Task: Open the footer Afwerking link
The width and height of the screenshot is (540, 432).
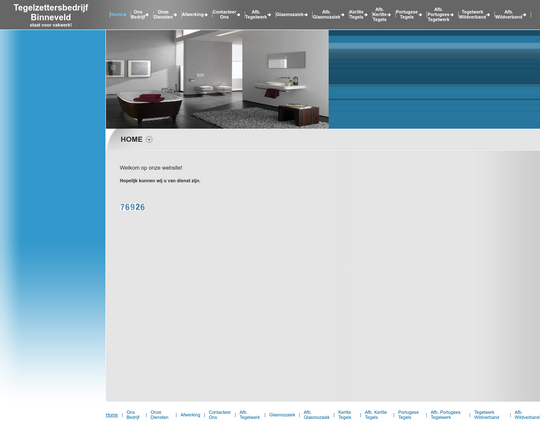Action: point(190,415)
